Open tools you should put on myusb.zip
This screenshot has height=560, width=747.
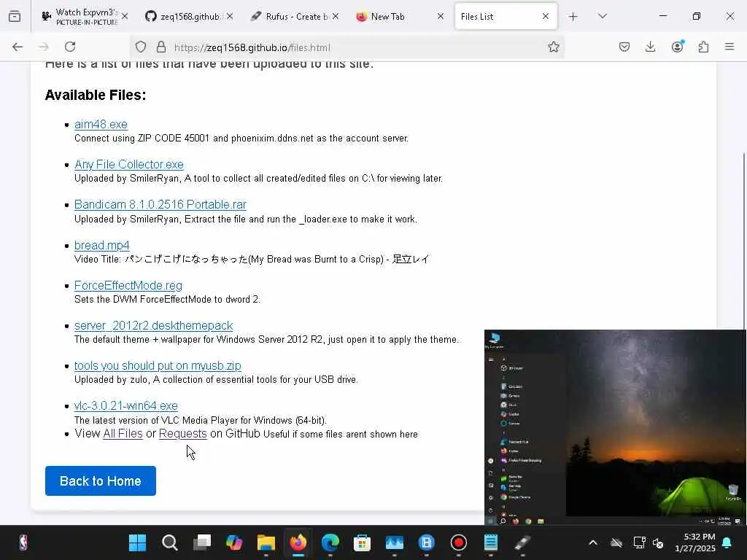tap(158, 366)
